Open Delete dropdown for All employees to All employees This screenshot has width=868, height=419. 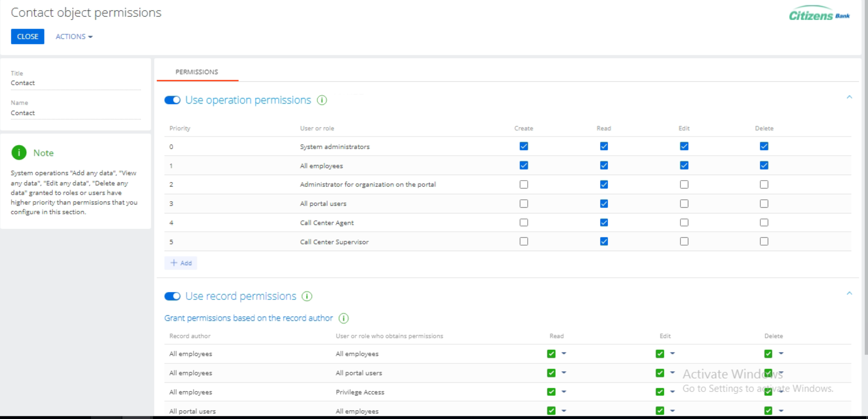pos(781,353)
